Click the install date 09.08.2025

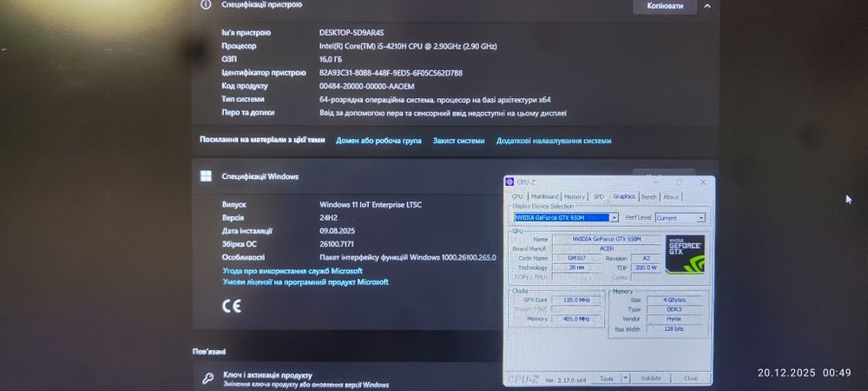click(337, 231)
